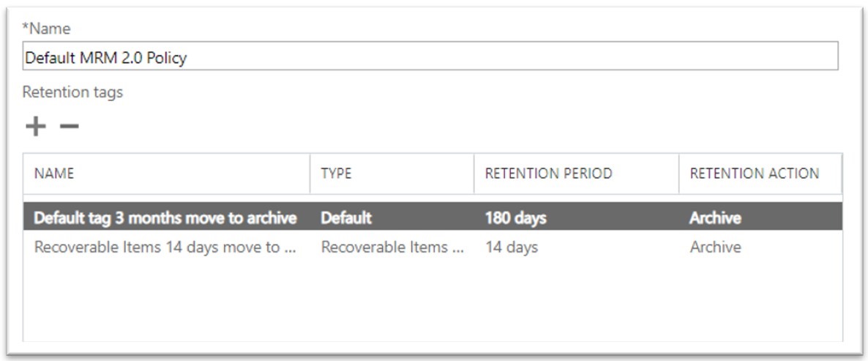Viewport: 868px width, 361px height.
Task: Click into the policy Name text field
Action: coord(430,57)
